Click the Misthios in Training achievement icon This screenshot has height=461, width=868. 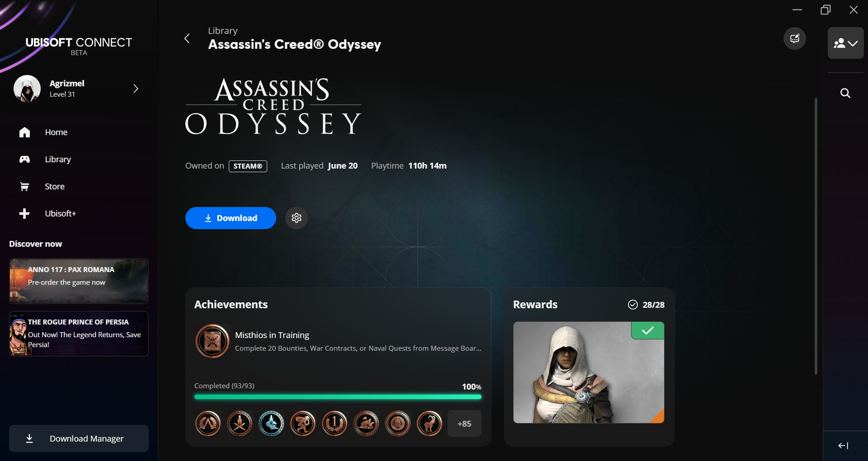coord(212,341)
